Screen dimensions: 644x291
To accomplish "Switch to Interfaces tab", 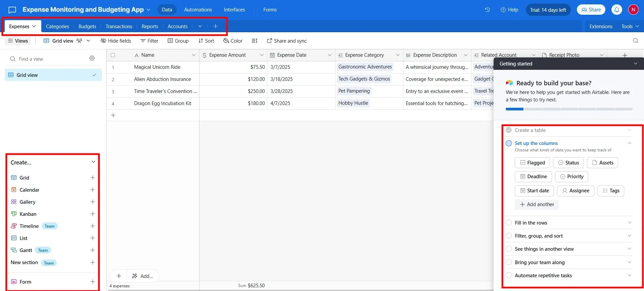I will (x=234, y=10).
